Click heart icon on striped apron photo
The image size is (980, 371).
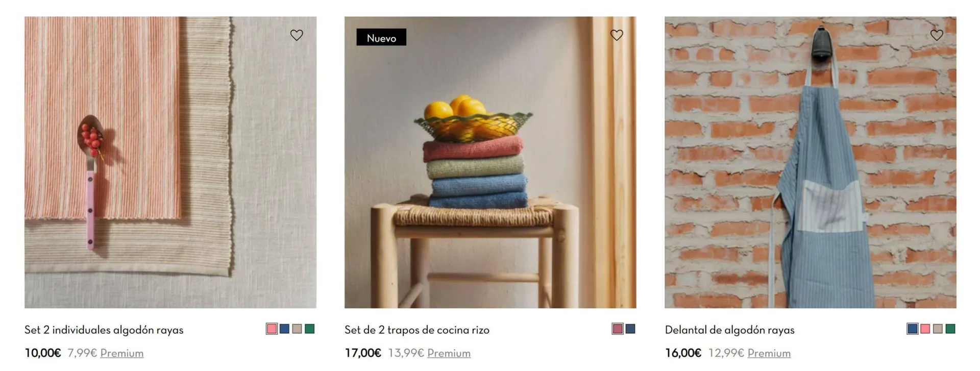point(937,35)
